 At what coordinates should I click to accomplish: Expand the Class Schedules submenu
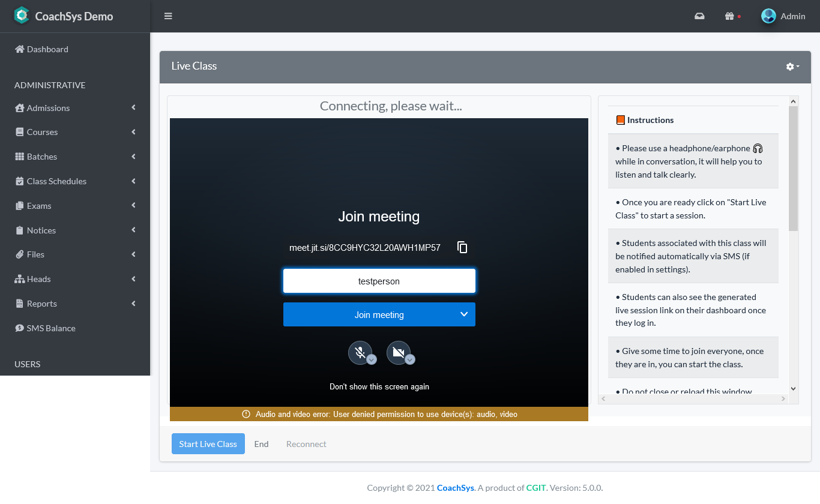tap(56, 181)
